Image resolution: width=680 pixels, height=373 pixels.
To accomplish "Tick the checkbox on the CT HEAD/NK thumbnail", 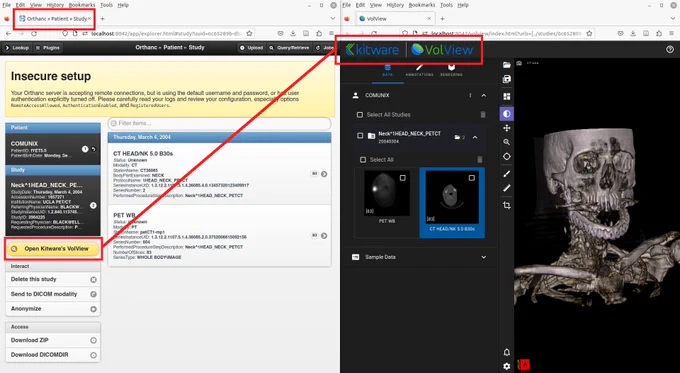I will (471, 178).
